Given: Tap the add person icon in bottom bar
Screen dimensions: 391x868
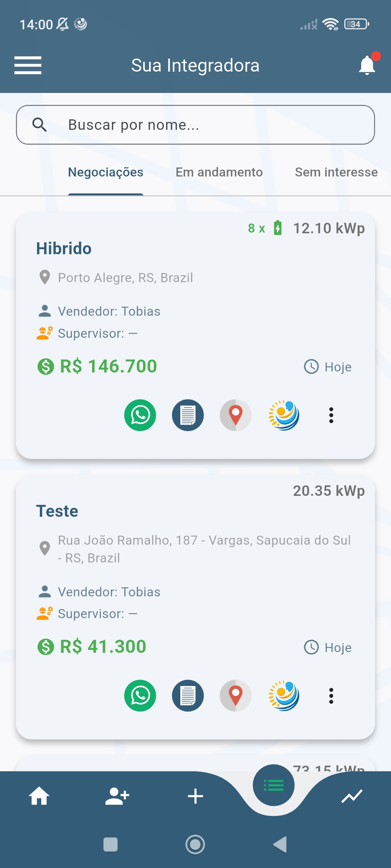Looking at the screenshot, I should point(117,796).
